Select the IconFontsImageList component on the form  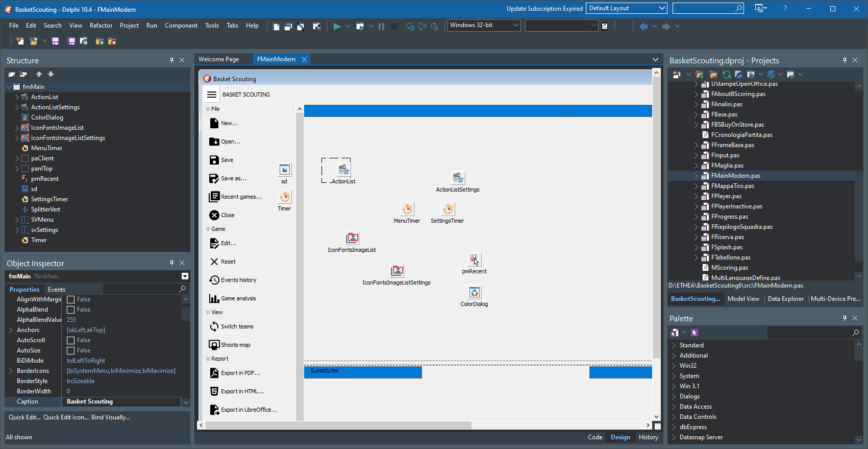point(352,238)
